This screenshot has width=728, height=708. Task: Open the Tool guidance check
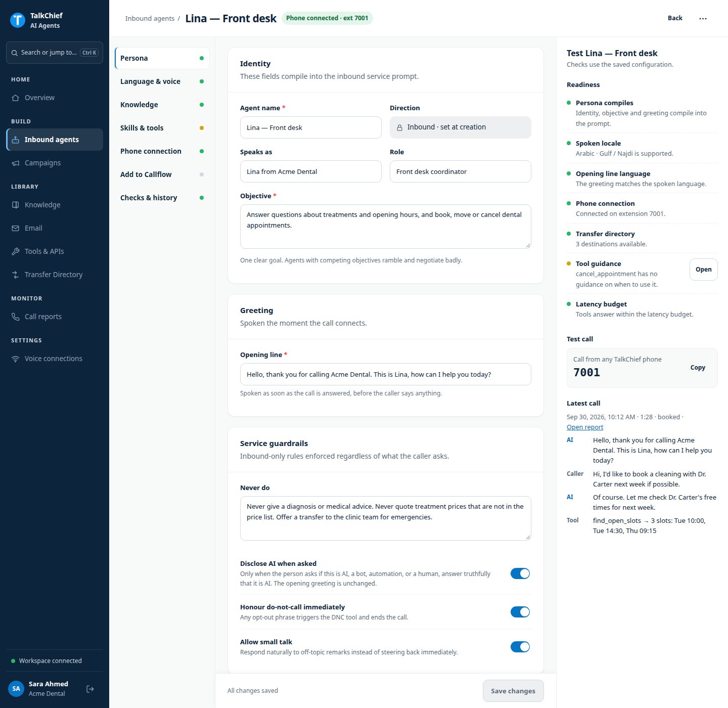pos(703,270)
